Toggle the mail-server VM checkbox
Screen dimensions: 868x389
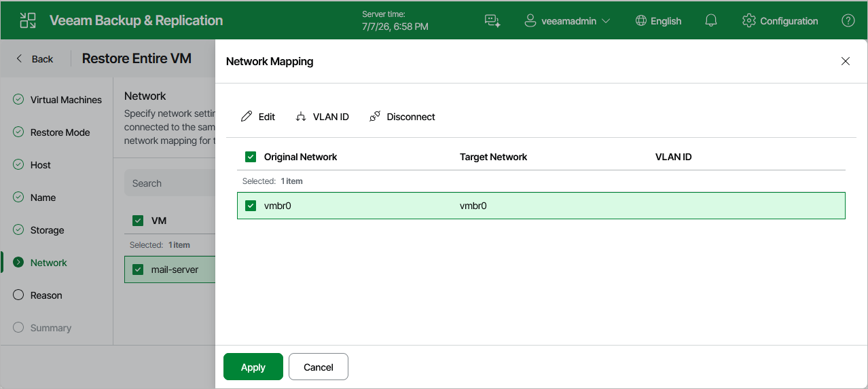click(138, 270)
